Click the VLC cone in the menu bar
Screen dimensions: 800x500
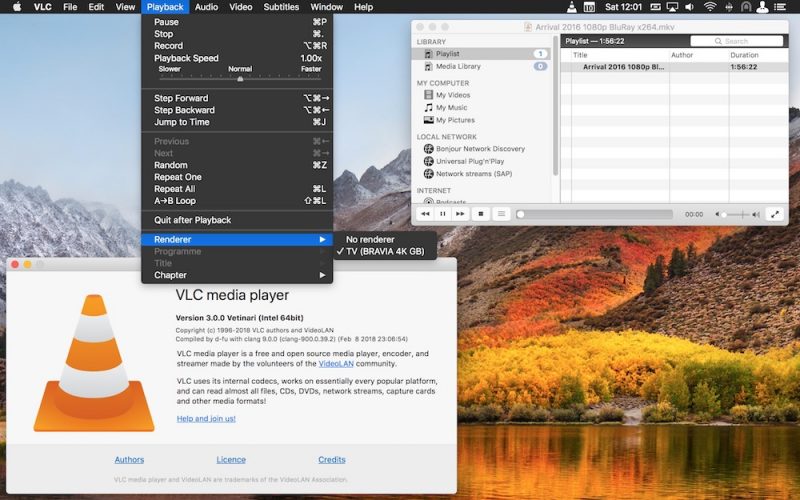pyautogui.click(x=572, y=7)
